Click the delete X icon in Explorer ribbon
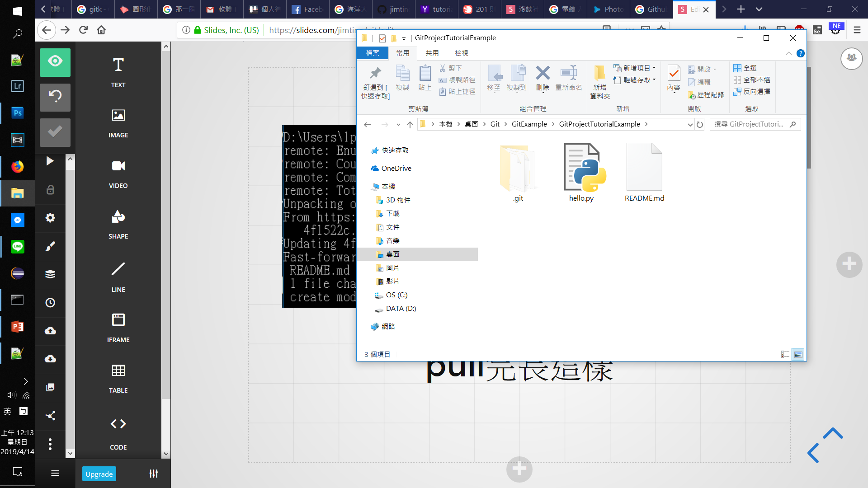This screenshot has width=868, height=488. point(542,73)
